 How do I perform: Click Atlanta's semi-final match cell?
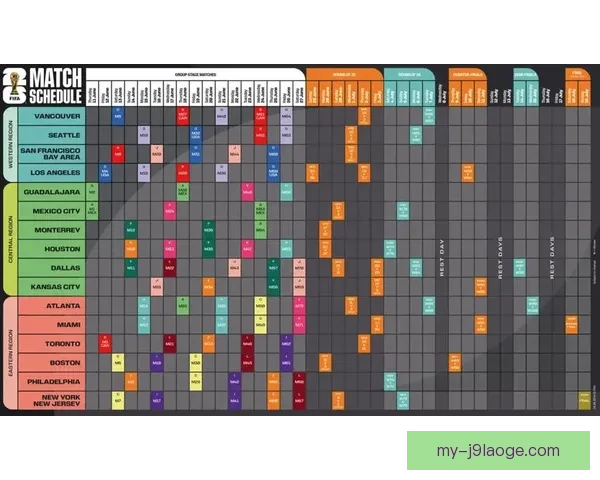(533, 305)
